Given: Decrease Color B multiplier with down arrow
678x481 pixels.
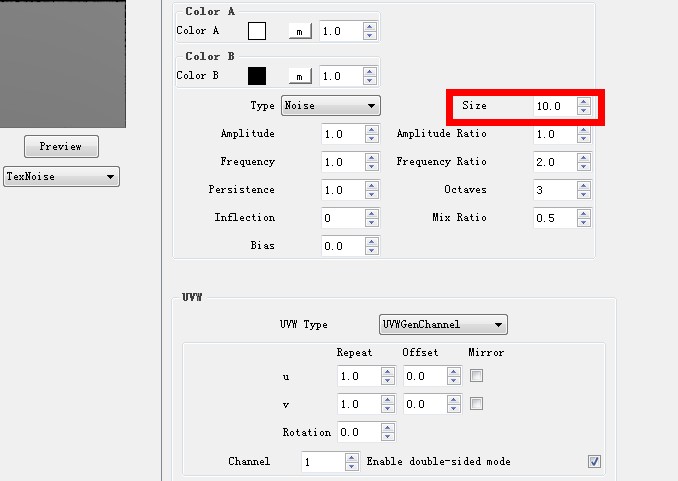Looking at the screenshot, I should 370,80.
